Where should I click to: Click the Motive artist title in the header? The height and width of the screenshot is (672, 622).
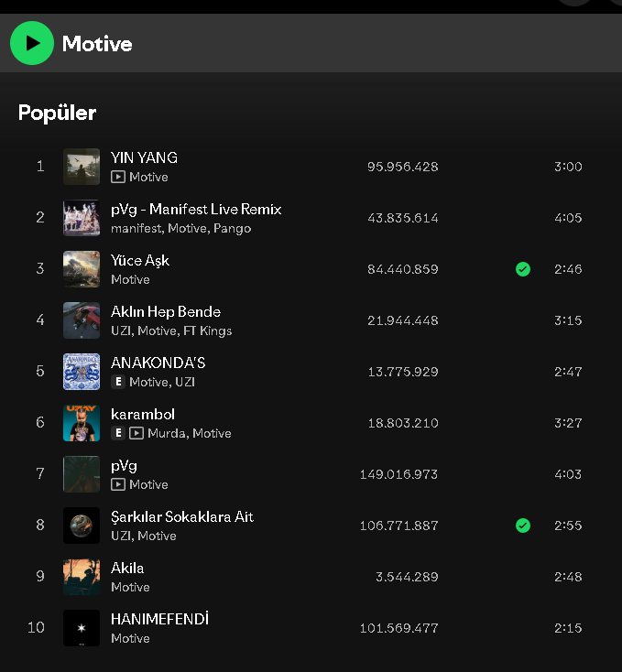97,44
